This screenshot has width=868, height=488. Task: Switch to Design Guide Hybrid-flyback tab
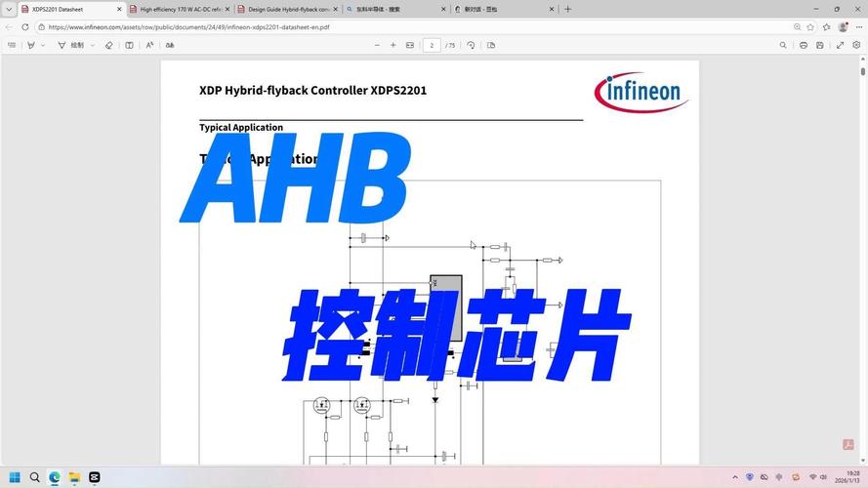pos(288,10)
